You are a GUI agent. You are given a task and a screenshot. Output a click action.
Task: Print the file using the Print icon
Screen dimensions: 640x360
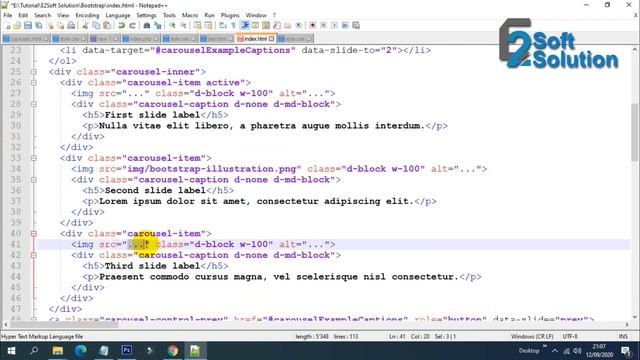tap(71, 25)
